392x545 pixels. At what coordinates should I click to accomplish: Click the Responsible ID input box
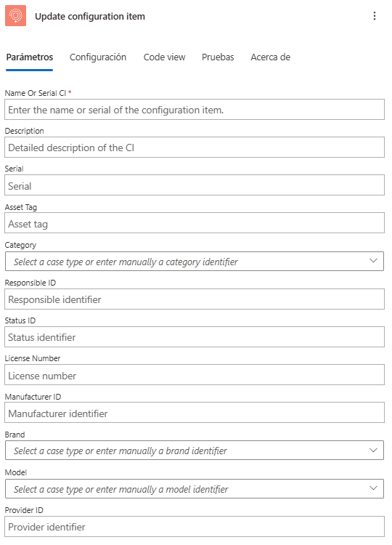click(195, 299)
